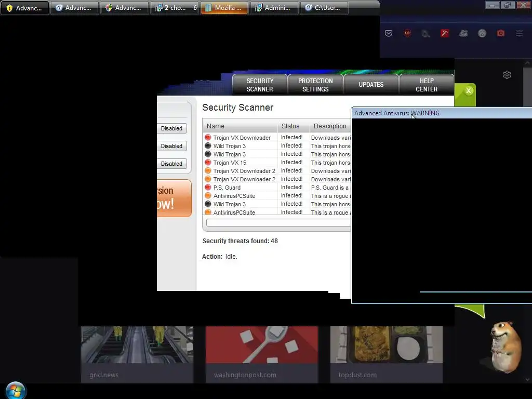
Task: Sort by the Name column header
Action: click(x=240, y=126)
